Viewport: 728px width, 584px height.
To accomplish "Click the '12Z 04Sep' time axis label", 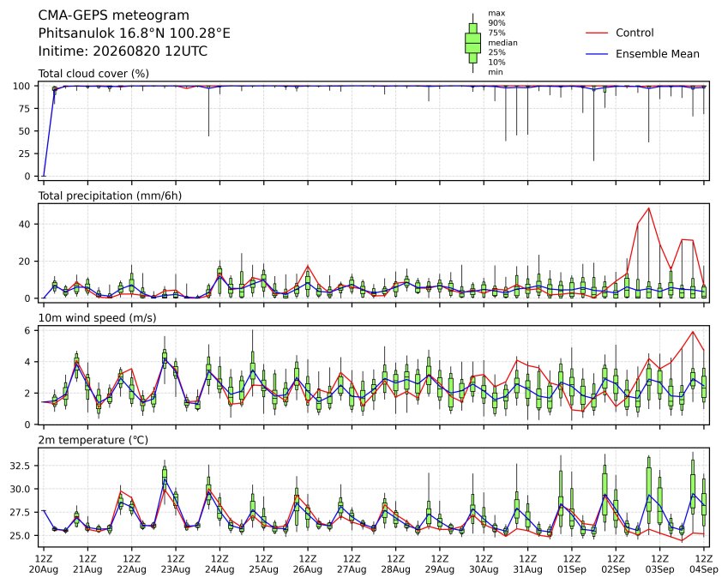I will click(704, 564).
